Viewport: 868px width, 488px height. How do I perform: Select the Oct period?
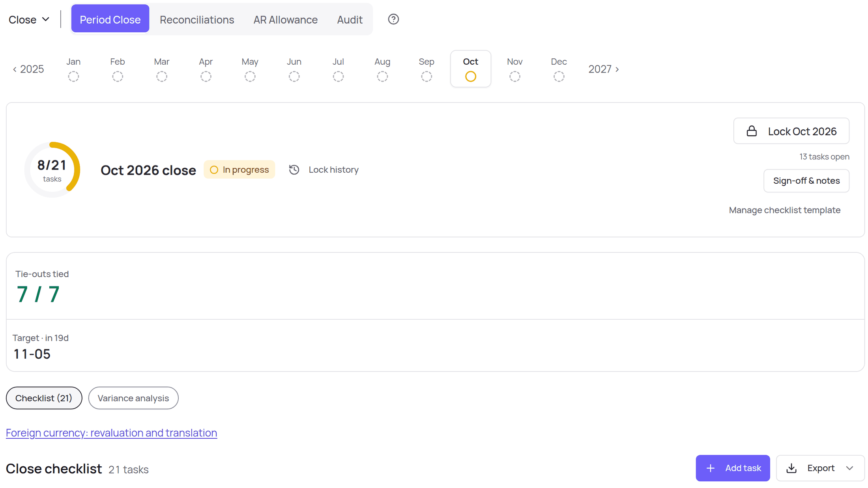click(471, 69)
